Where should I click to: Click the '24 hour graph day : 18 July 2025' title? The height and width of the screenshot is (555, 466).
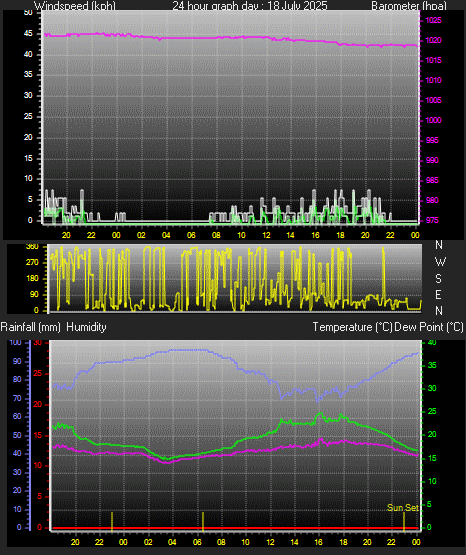pos(250,5)
